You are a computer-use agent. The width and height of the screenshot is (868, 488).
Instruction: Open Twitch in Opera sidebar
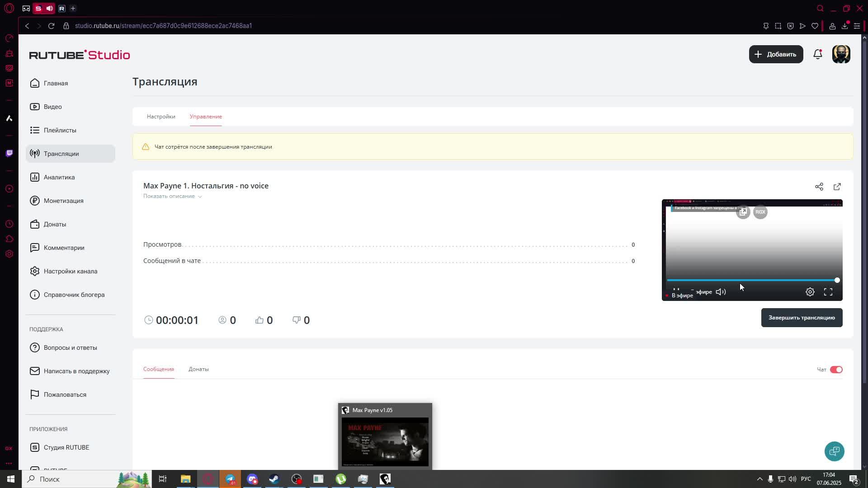click(x=9, y=153)
